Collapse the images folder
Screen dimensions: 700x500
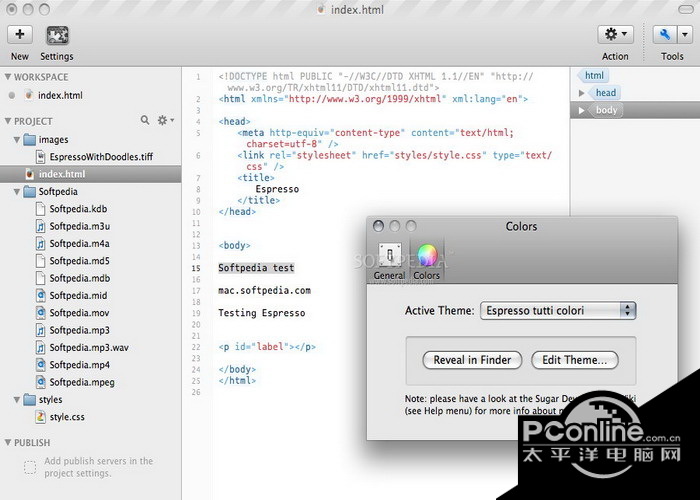[x=17, y=140]
